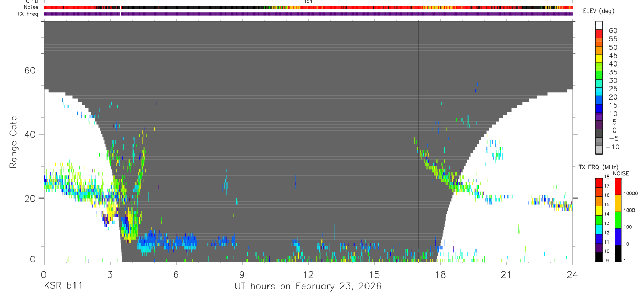The width and height of the screenshot is (644, 297).
Task: Select the yellow swatch in the TX FRQ colorbar
Action: [x=598, y=210]
